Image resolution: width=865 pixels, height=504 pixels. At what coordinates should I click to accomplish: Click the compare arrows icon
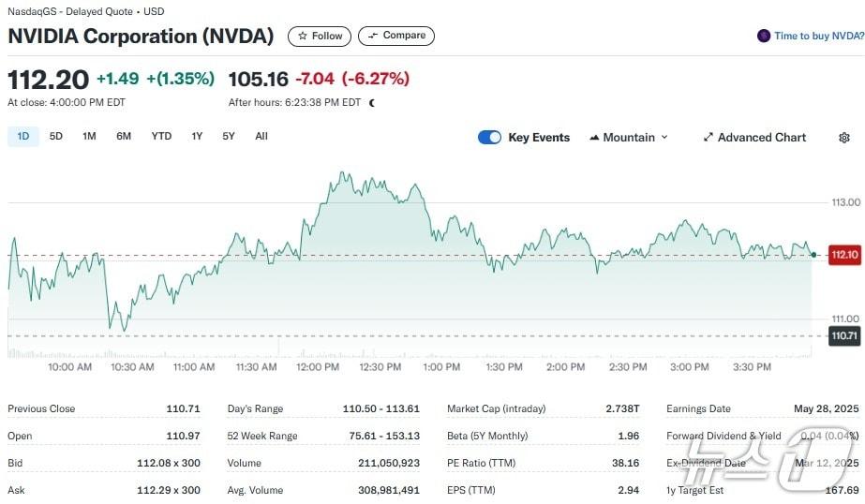(373, 37)
